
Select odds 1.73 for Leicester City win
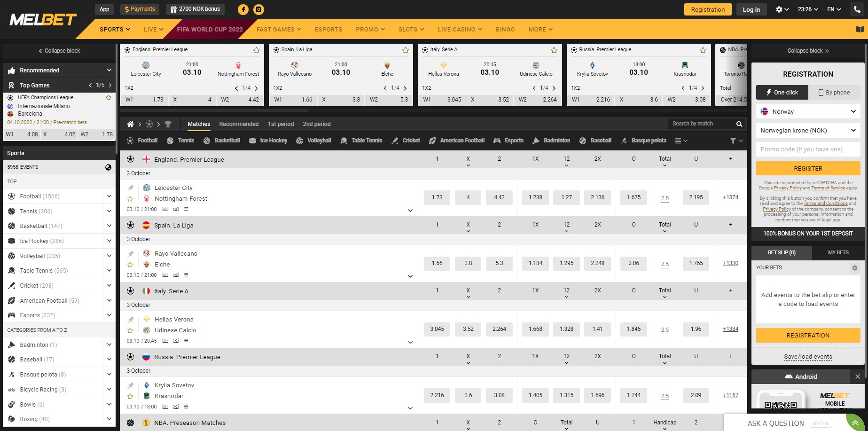(437, 197)
